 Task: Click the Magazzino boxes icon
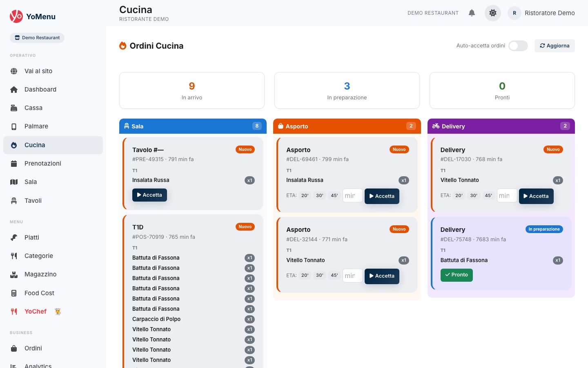[14, 274]
